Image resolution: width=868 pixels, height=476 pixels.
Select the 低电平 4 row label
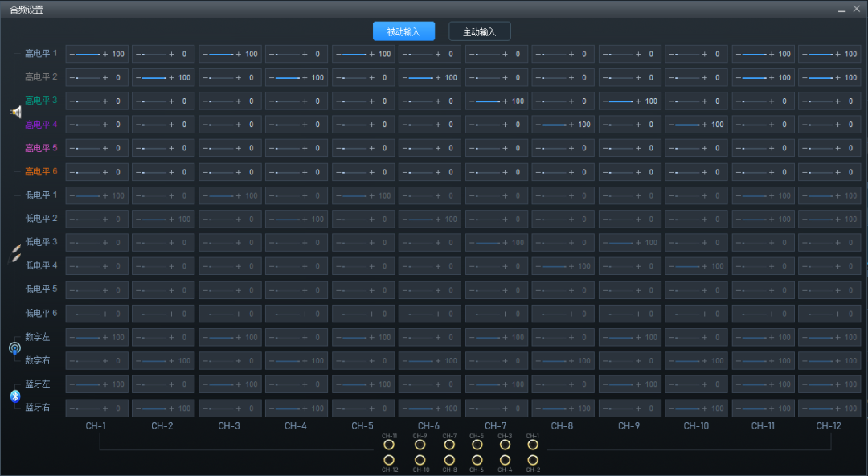41,265
